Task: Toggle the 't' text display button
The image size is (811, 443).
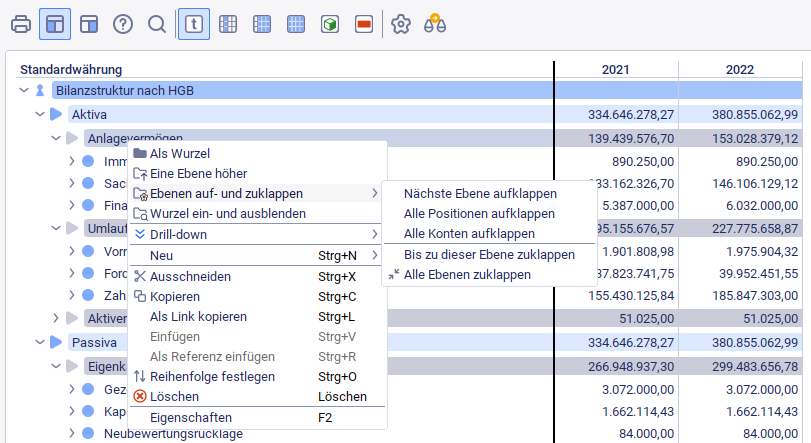Action: coord(194,24)
